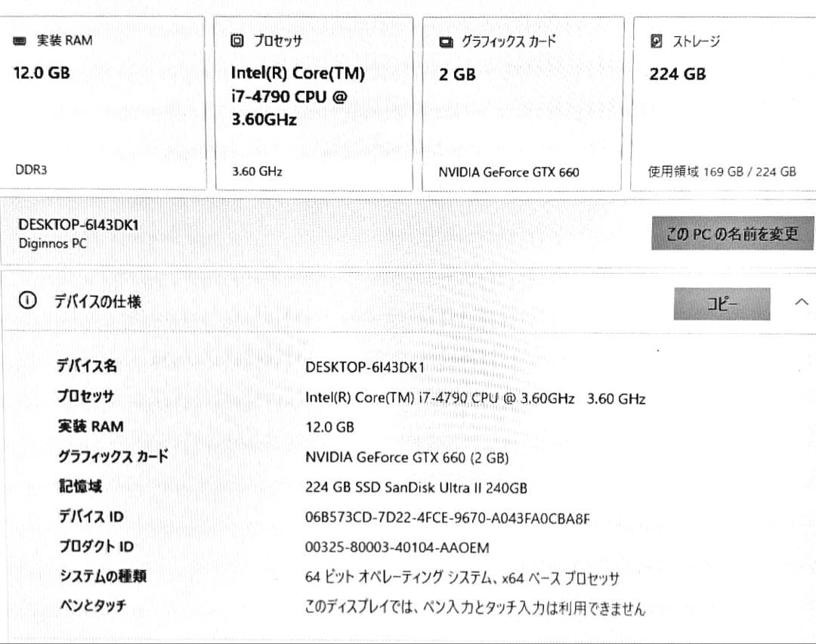The height and width of the screenshot is (644, 816).
Task: Click the システムの種類 row
Action: click(462, 577)
